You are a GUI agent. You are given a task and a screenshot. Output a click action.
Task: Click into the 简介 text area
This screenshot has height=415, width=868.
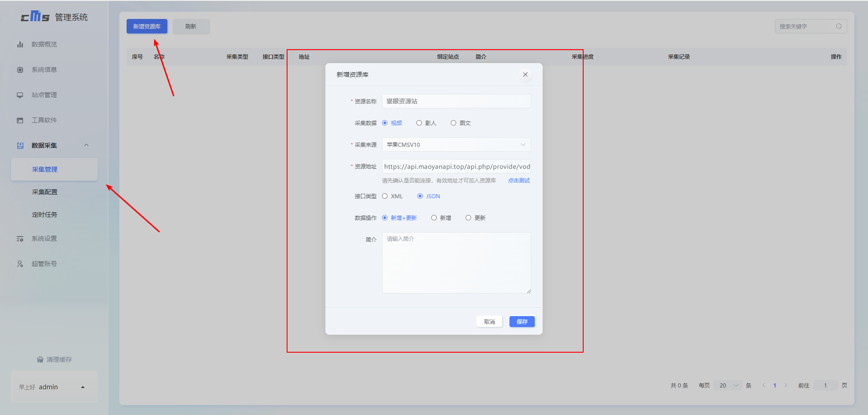pos(456,262)
